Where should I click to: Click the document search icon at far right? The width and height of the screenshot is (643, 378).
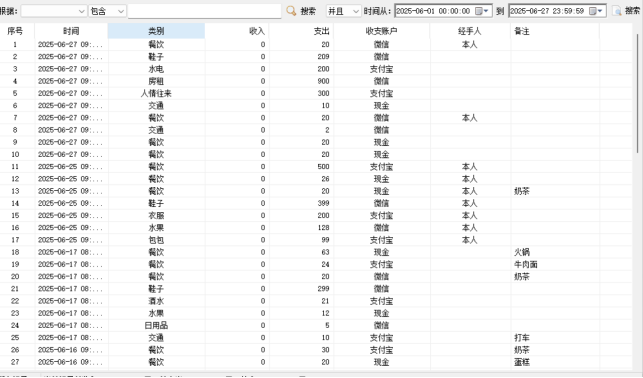[617, 11]
